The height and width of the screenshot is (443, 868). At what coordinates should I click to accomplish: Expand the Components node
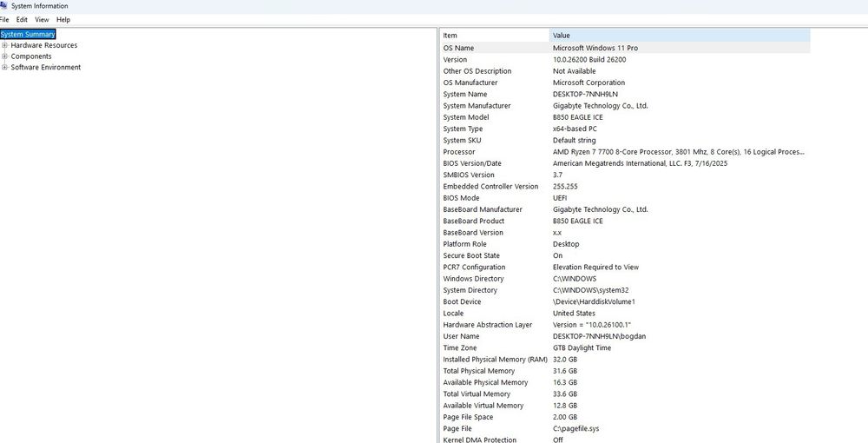(5, 56)
